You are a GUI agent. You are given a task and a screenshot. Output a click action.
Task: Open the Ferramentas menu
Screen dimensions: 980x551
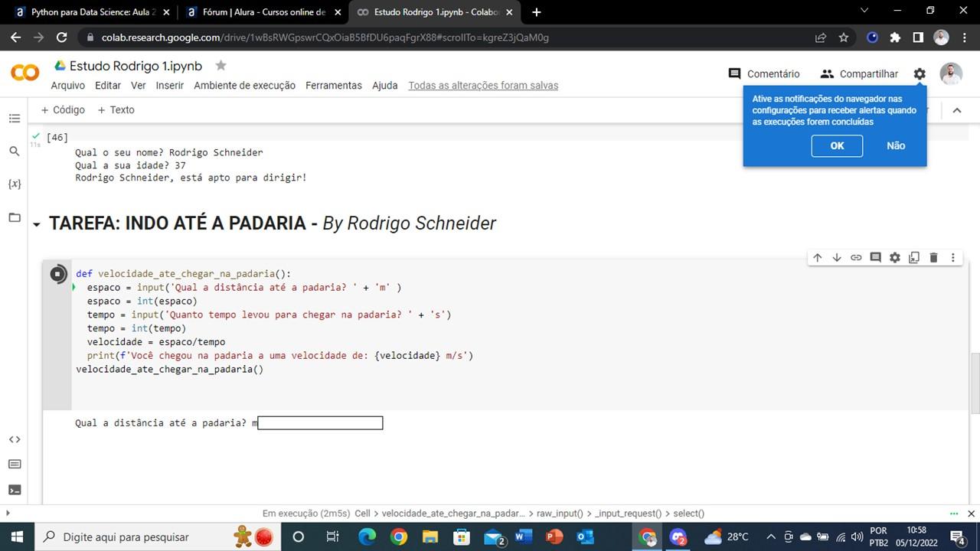[334, 86]
